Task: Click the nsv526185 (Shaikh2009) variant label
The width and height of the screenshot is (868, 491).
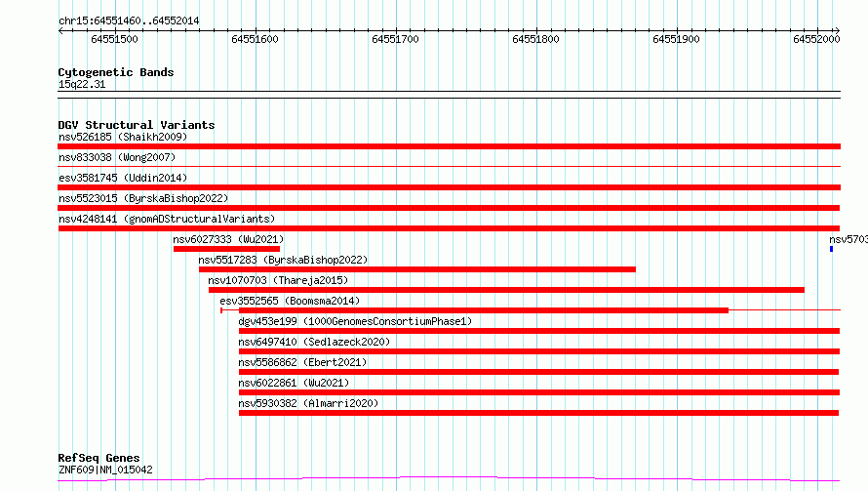Action: [123, 137]
